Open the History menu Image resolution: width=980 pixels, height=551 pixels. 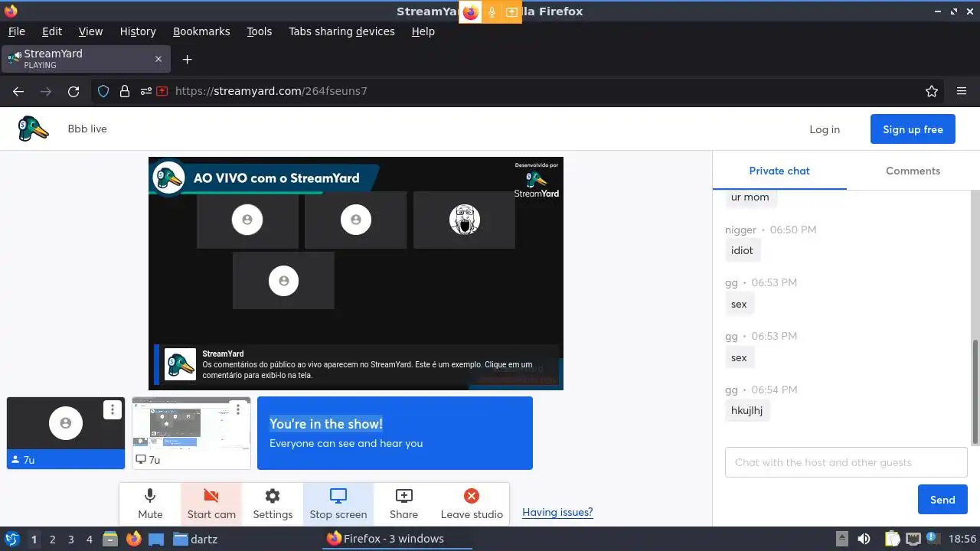(138, 31)
